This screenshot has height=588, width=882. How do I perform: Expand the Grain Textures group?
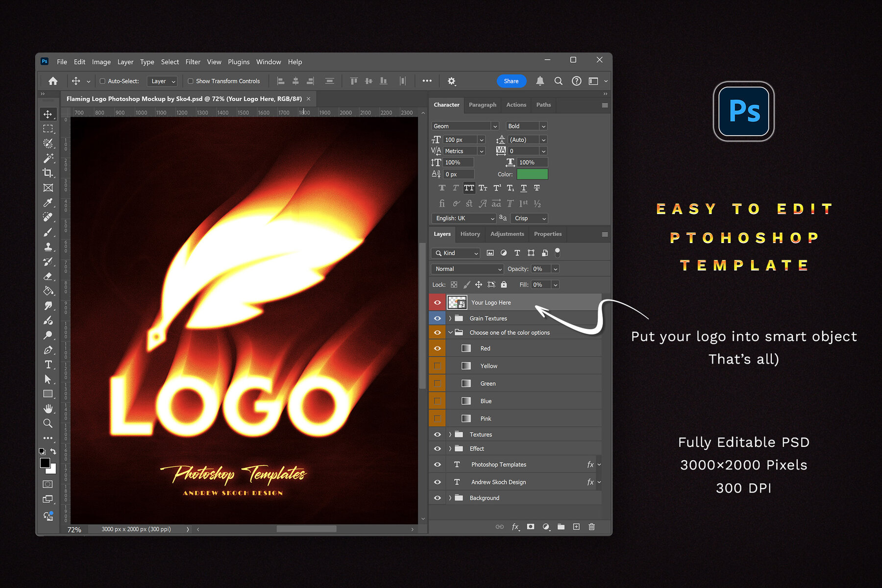450,318
